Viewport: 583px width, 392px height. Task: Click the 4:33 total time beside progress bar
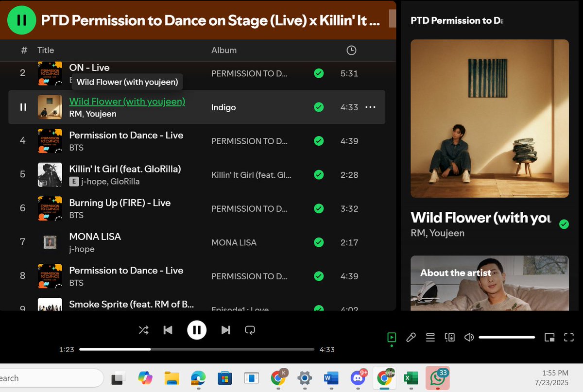tap(327, 349)
